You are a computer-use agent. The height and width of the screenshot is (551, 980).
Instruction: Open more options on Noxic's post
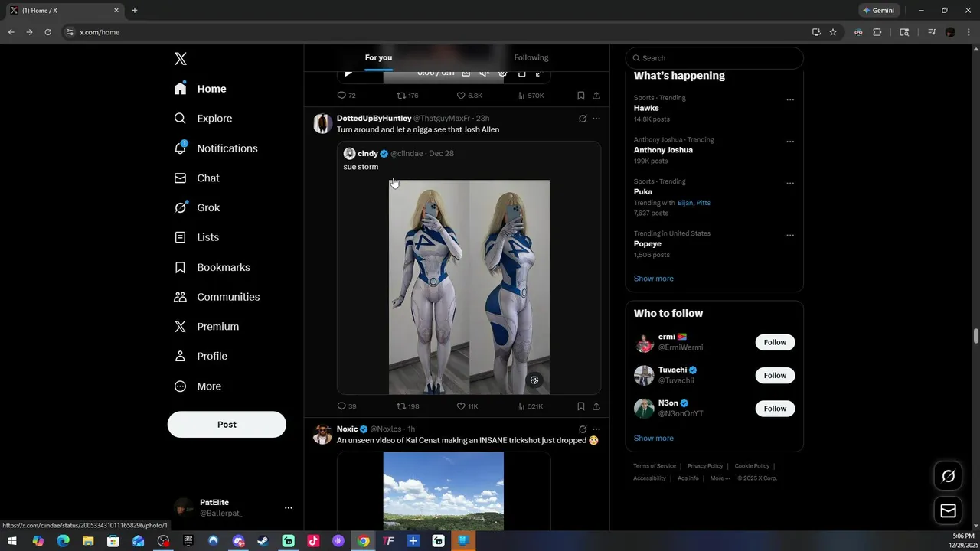[596, 429]
